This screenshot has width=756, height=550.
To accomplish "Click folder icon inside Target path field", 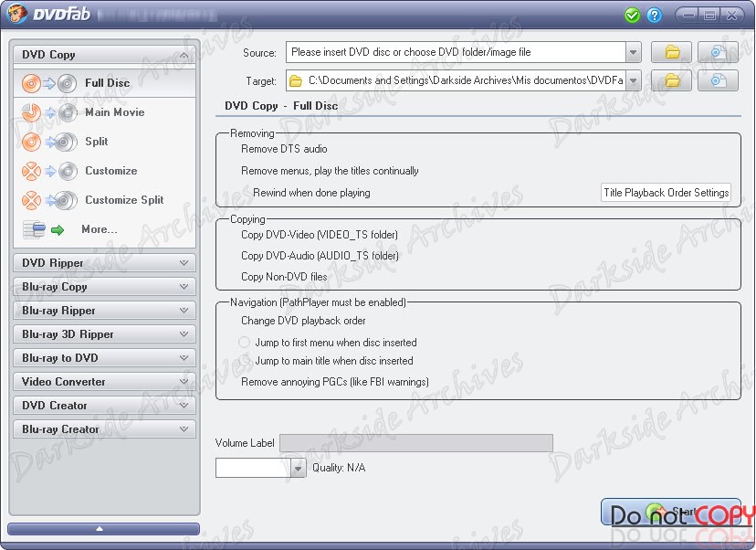I will click(x=295, y=81).
